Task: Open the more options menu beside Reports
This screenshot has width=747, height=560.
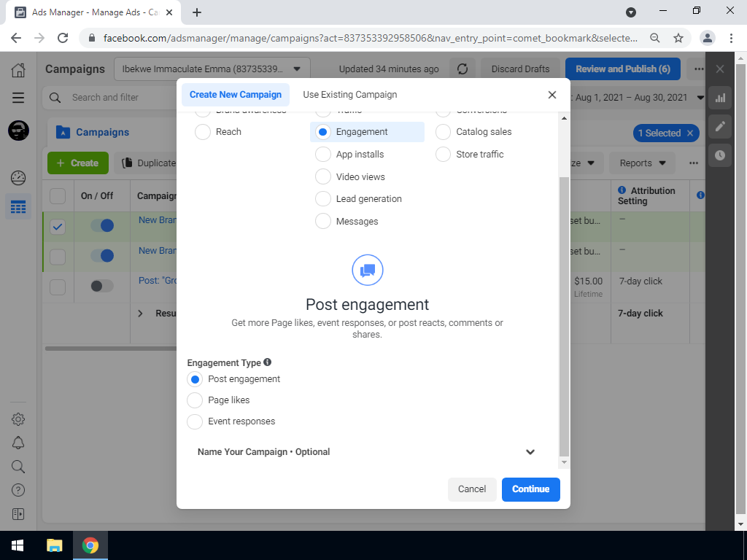Action: (x=694, y=163)
